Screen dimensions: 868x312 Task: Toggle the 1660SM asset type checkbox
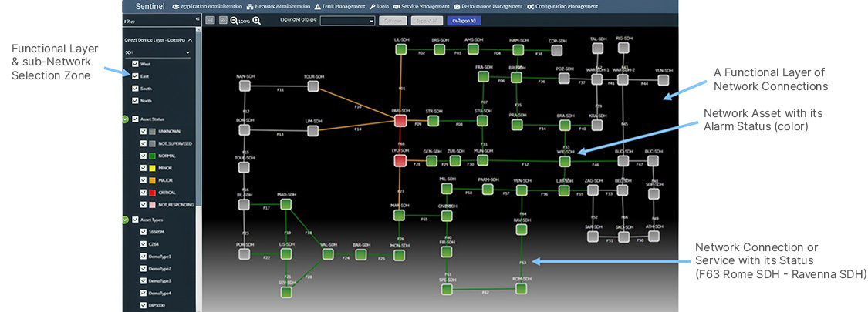(x=144, y=232)
